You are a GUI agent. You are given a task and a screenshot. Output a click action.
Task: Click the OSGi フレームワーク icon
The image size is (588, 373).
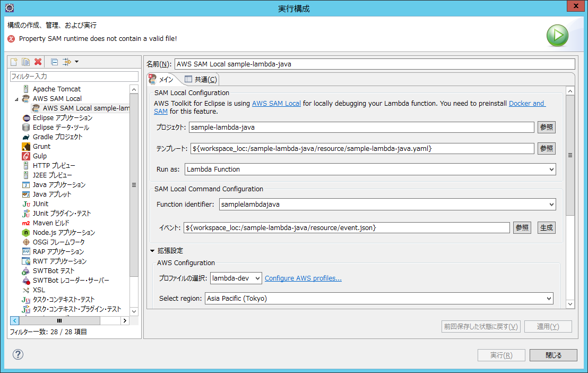(x=26, y=242)
